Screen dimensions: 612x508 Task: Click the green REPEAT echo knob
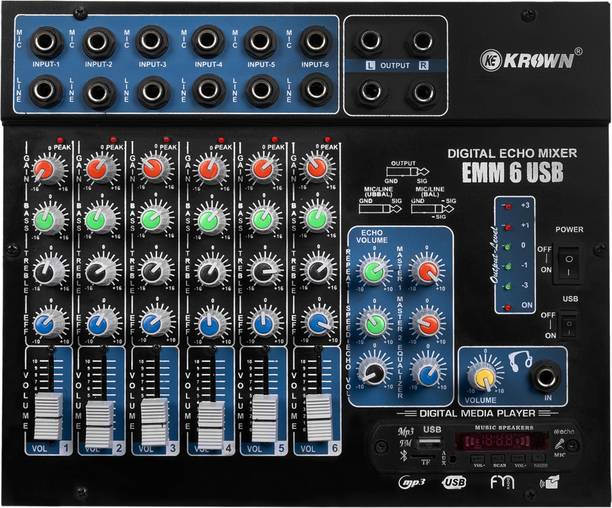tap(373, 272)
